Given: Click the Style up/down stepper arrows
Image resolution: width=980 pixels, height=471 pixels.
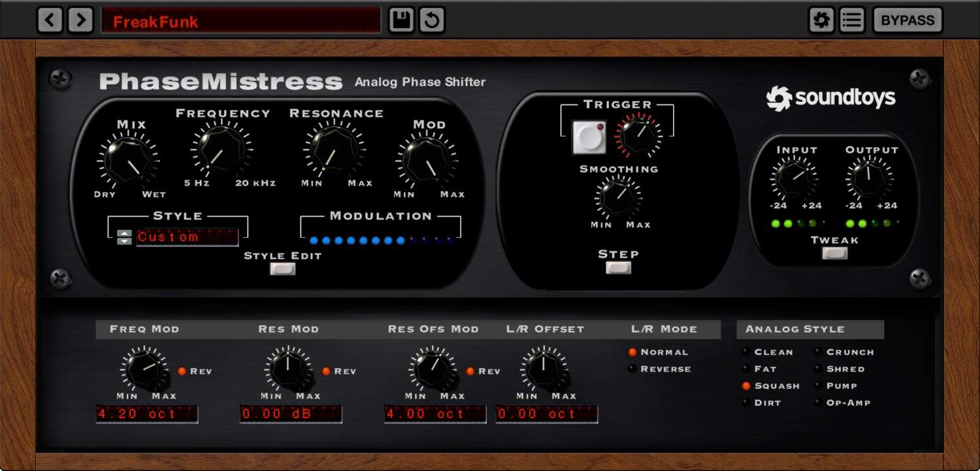Looking at the screenshot, I should click(x=124, y=237).
